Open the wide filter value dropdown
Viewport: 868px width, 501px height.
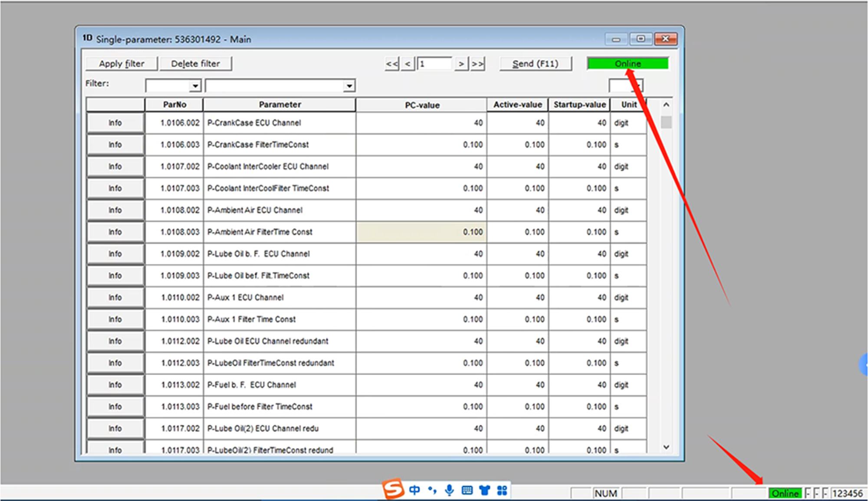pos(350,85)
